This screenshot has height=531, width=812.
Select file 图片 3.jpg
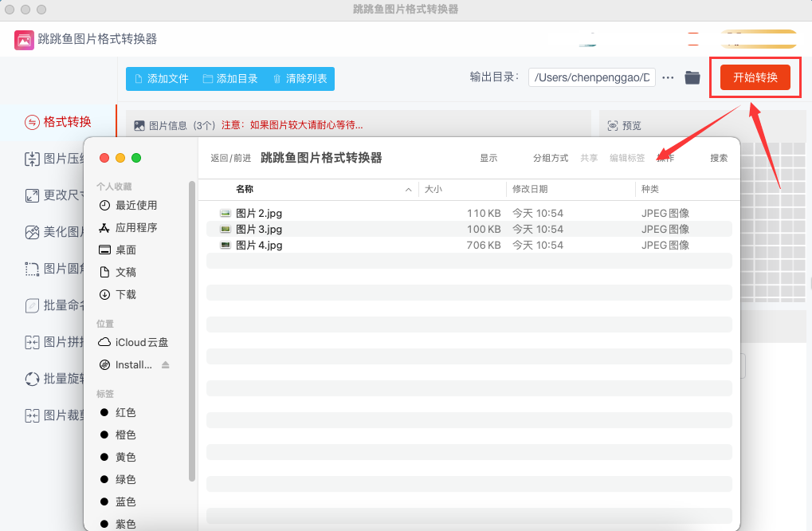[x=469, y=229]
